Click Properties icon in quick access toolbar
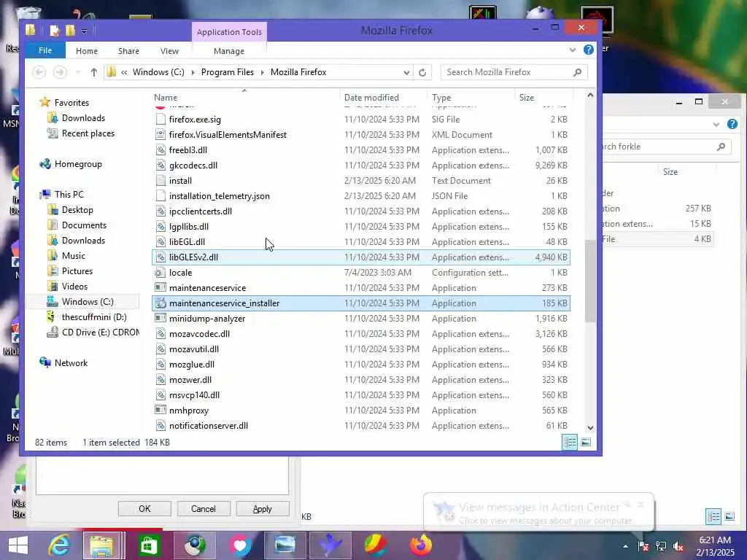This screenshot has width=747, height=560. 54,31
